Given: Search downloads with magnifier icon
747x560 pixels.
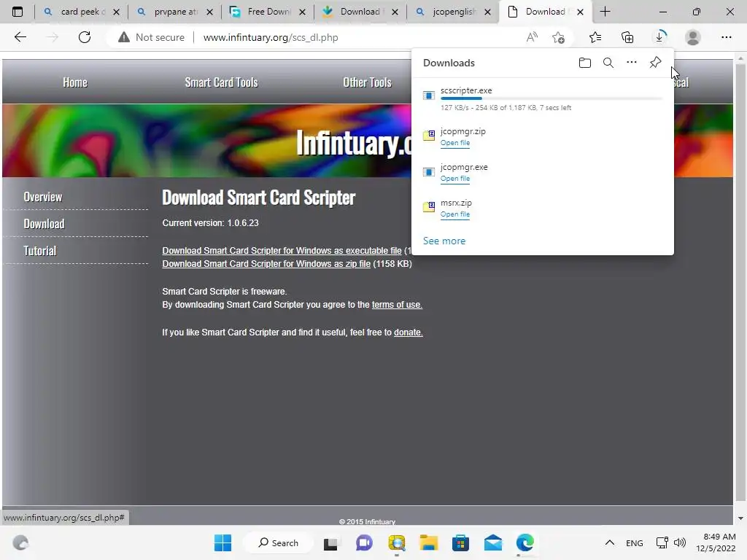Looking at the screenshot, I should (608, 63).
